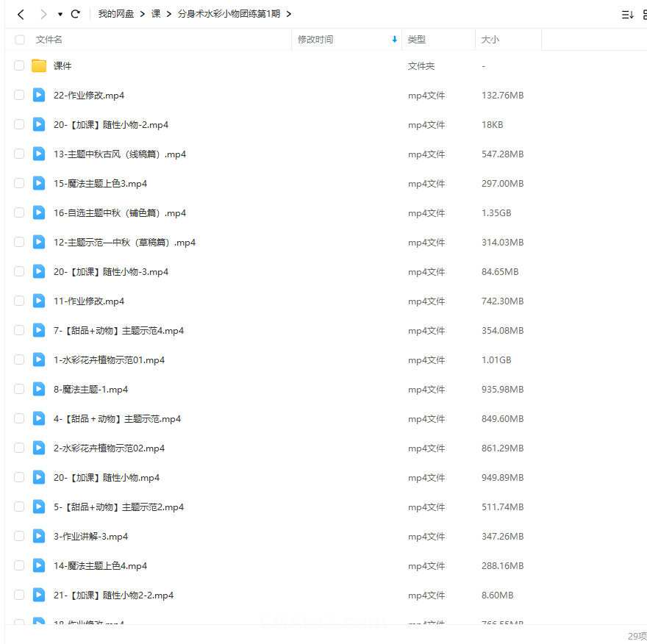Check the box for 课件 folder
The height and width of the screenshot is (644, 647).
tap(19, 66)
